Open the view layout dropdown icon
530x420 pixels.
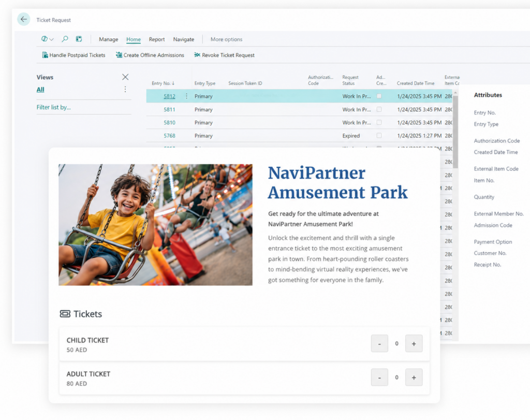47,39
